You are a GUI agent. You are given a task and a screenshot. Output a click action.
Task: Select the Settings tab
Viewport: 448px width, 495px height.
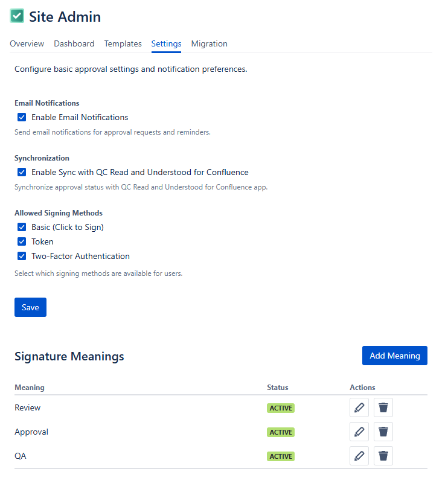(166, 43)
